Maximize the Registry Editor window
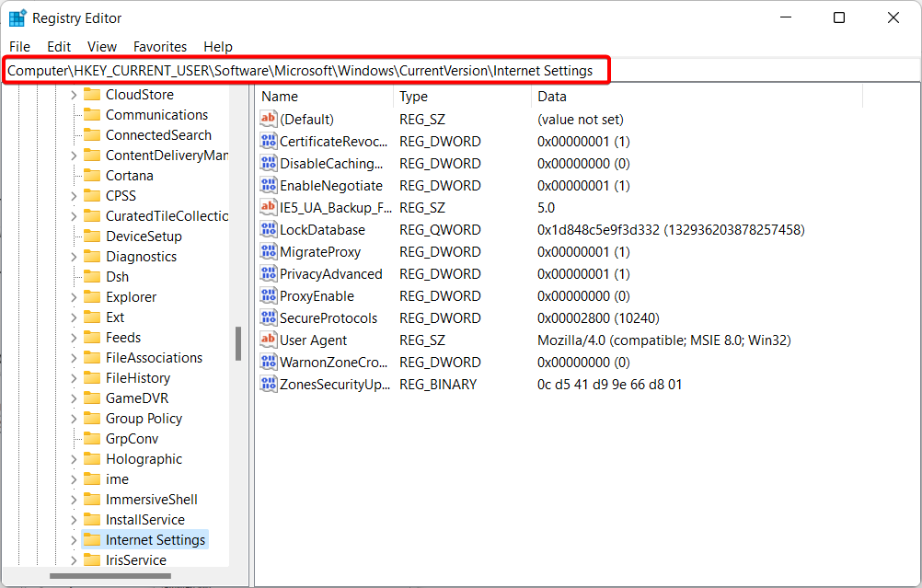 839,17
